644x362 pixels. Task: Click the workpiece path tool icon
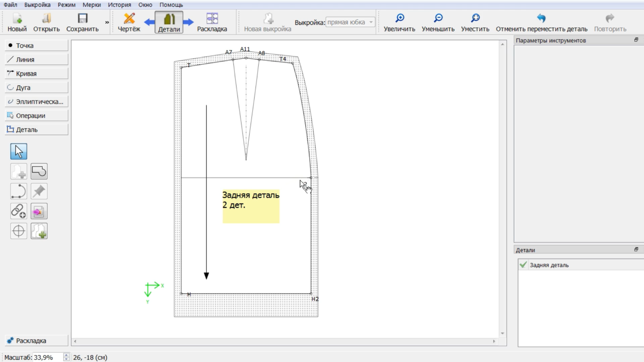39,171
